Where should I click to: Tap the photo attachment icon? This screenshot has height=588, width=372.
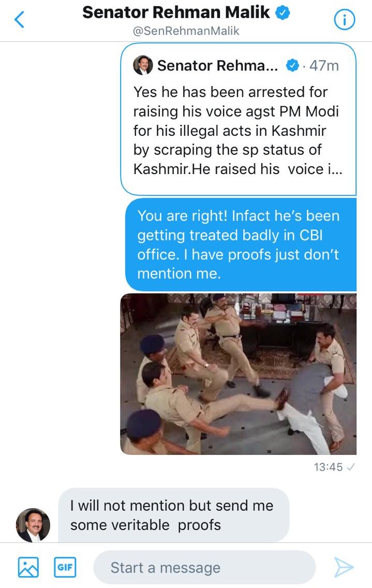[x=28, y=567]
